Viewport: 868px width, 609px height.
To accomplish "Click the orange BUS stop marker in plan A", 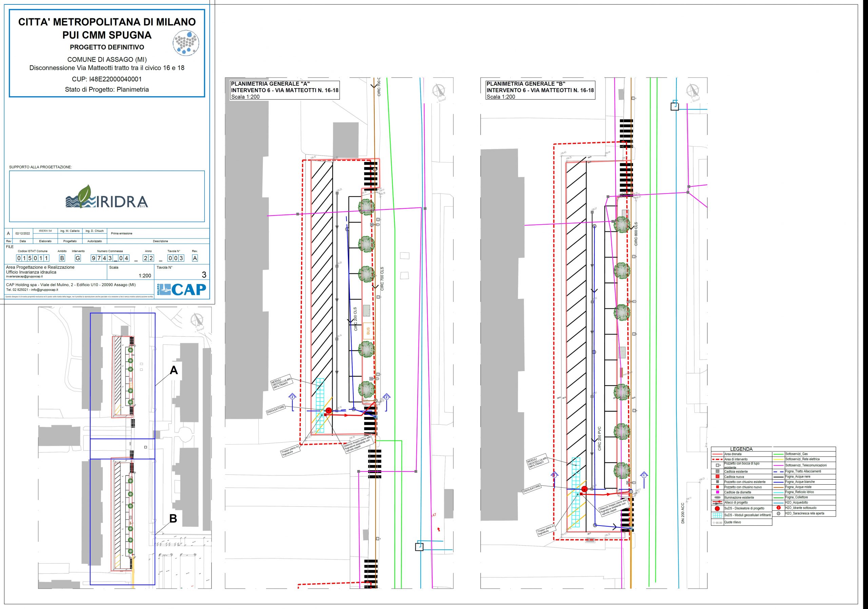I will coord(368,331).
